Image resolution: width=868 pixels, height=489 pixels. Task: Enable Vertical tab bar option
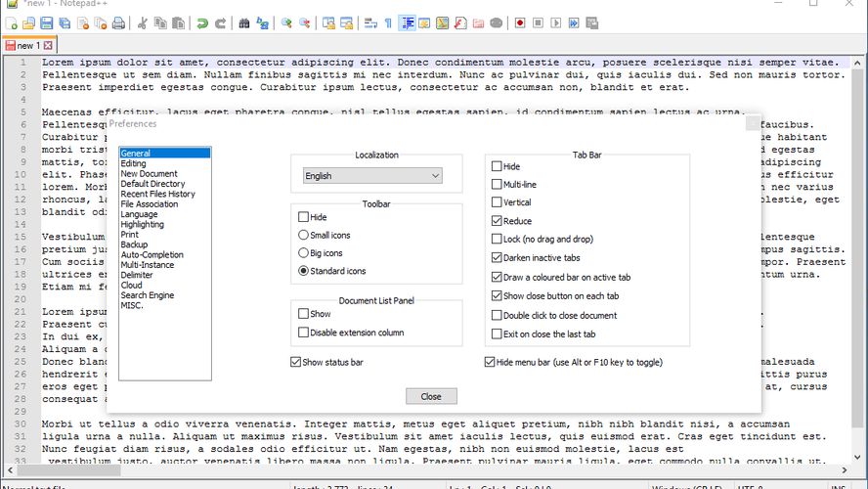pos(497,202)
